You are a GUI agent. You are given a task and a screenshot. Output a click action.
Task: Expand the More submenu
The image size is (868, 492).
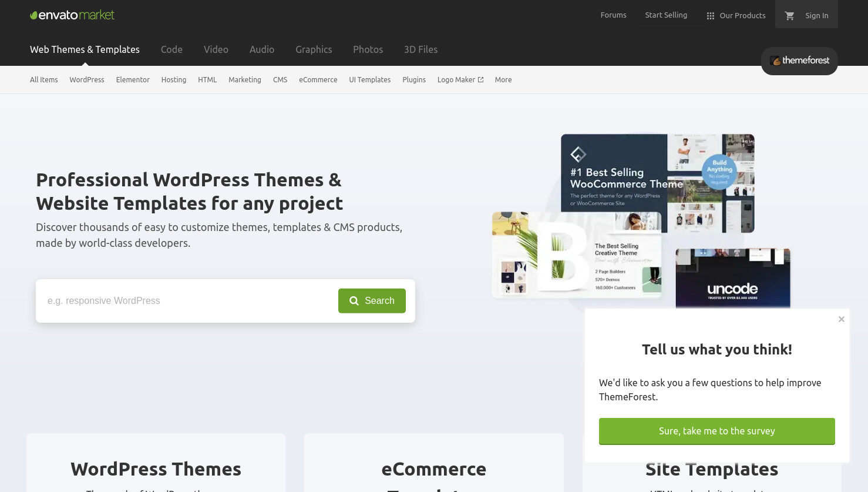(503, 80)
